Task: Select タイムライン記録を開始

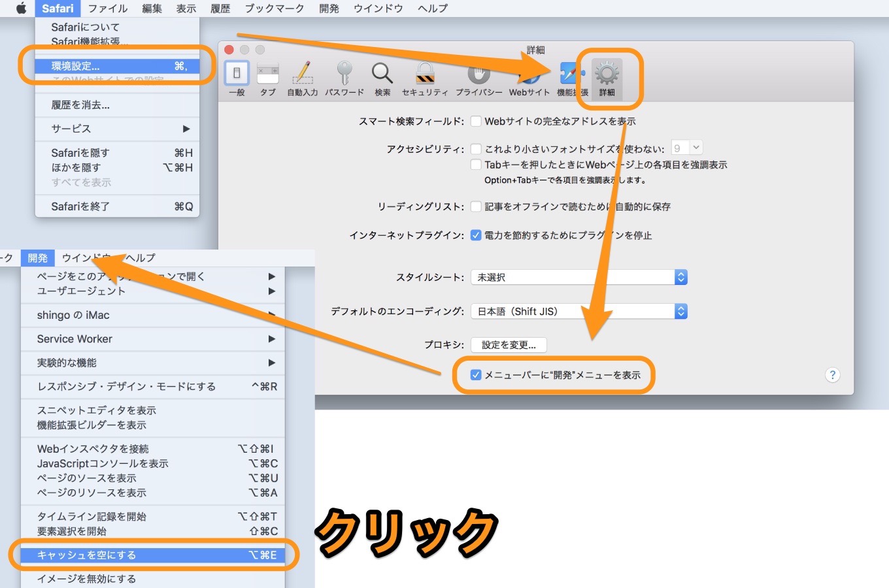Action: click(153, 516)
